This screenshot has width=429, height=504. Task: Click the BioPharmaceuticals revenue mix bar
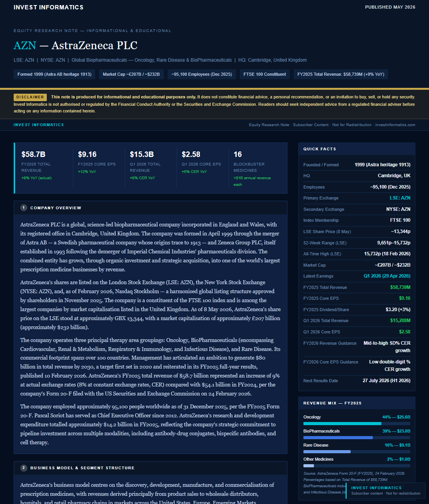click(x=357, y=438)
